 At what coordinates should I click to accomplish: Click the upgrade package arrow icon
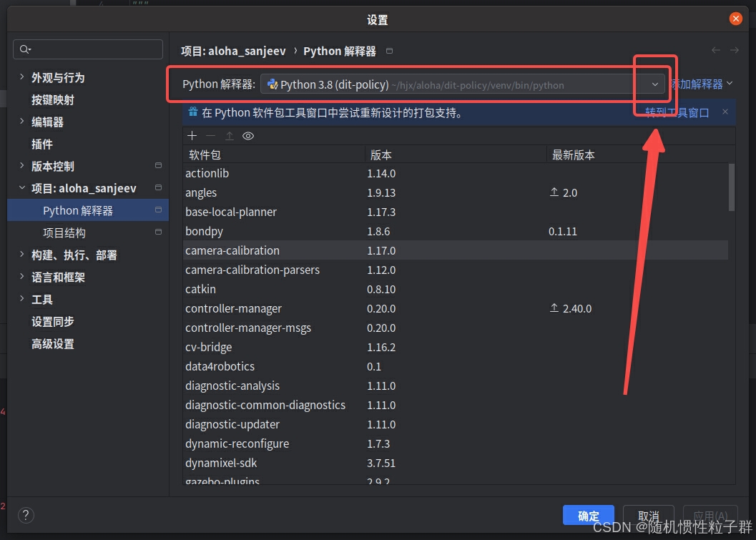point(230,136)
